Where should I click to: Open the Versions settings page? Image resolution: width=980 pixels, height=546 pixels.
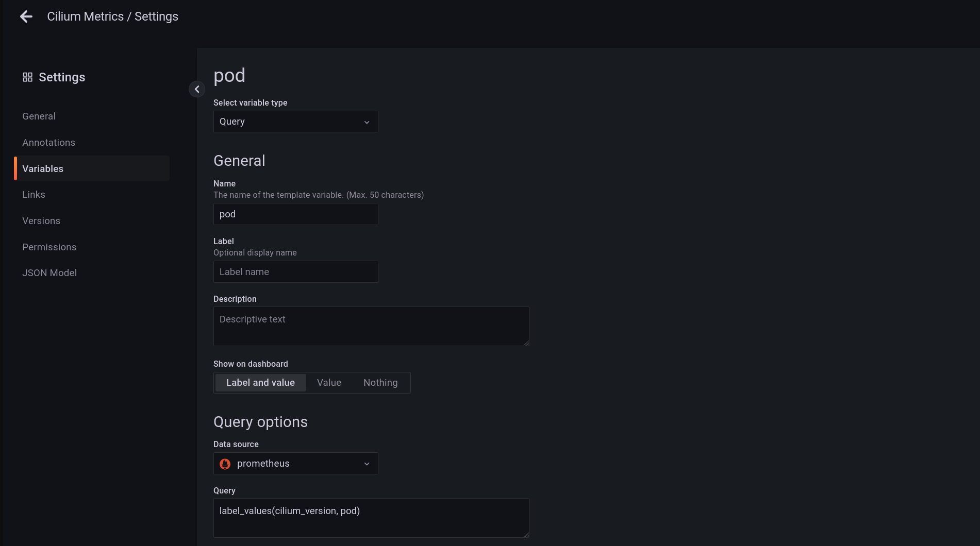pos(41,221)
